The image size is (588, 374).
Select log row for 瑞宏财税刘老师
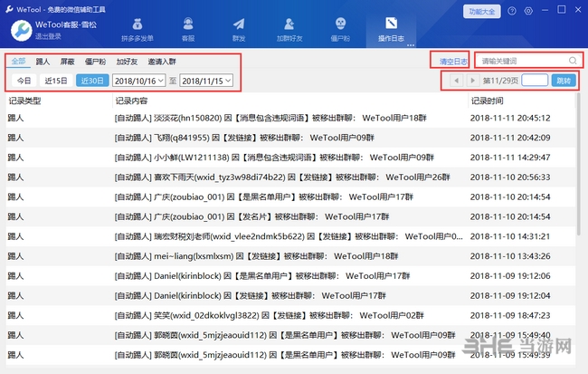click(x=290, y=236)
